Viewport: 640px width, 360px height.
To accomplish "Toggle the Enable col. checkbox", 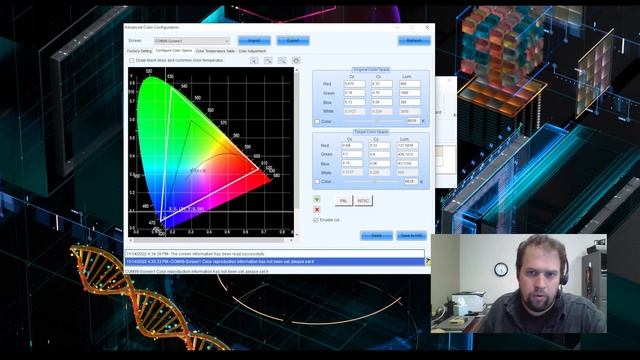I will coord(316,220).
